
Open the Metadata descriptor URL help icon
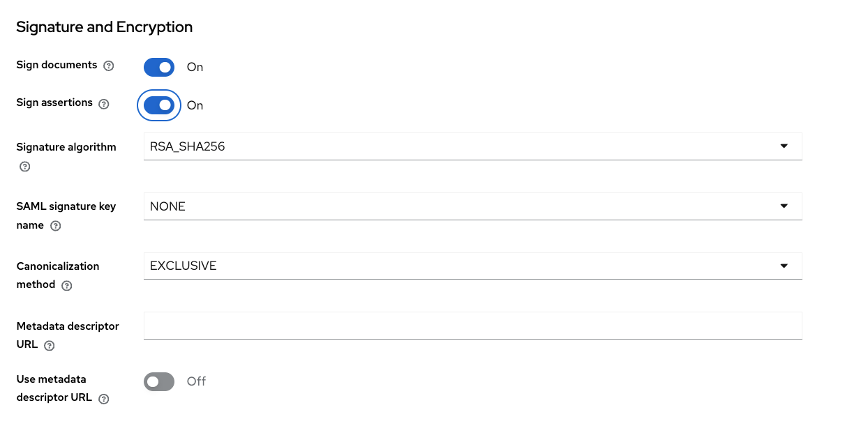[x=50, y=345]
